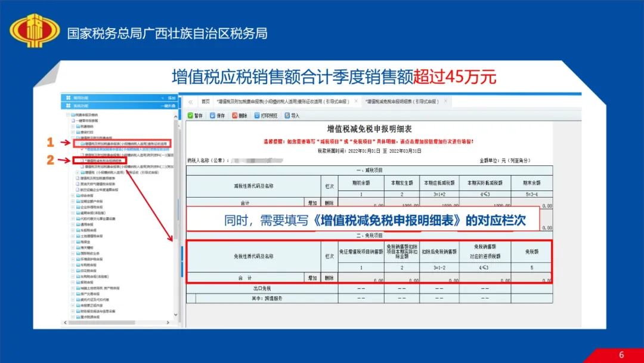
Task: Click the tree's vertical scrollbar up arrow
Action: [176, 117]
